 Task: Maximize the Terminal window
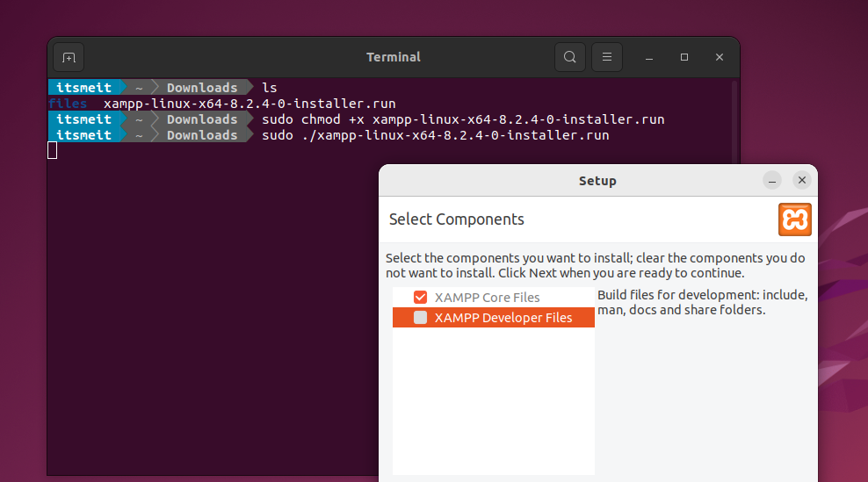[684, 57]
